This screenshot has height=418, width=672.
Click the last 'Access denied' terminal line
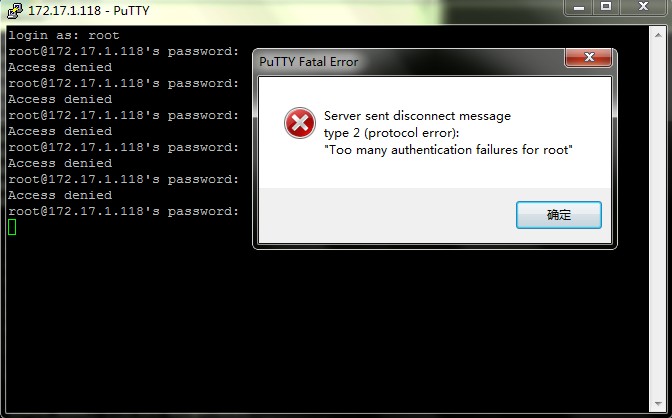(x=60, y=195)
